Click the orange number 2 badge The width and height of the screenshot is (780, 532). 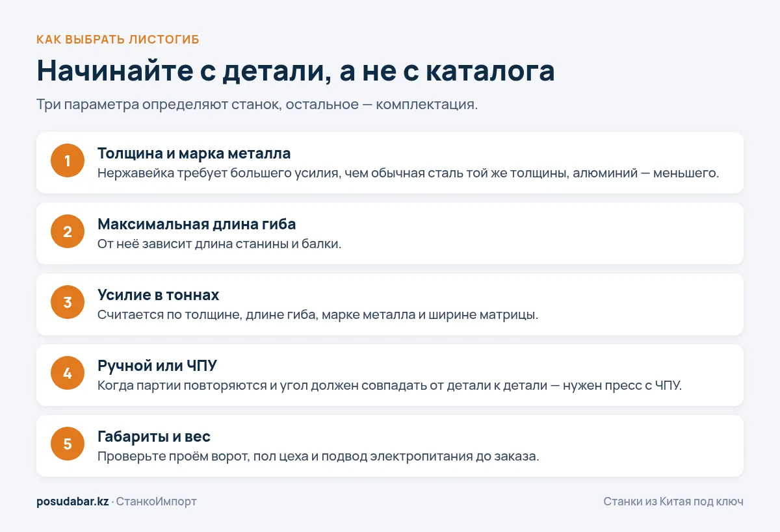coord(68,232)
